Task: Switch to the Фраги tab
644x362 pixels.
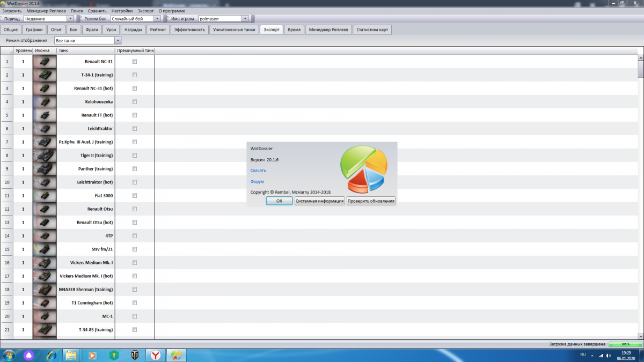Action: click(92, 29)
